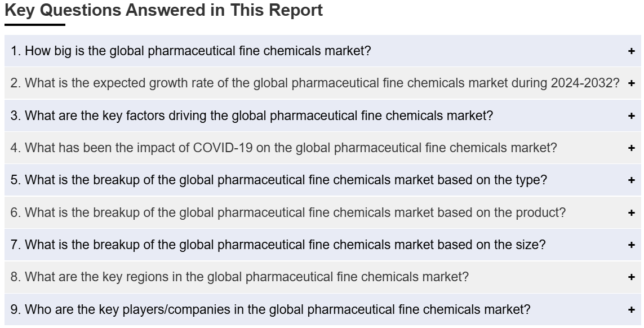Expand question 4 on COVID-19 impact
This screenshot has height=328, width=644.
click(x=284, y=148)
